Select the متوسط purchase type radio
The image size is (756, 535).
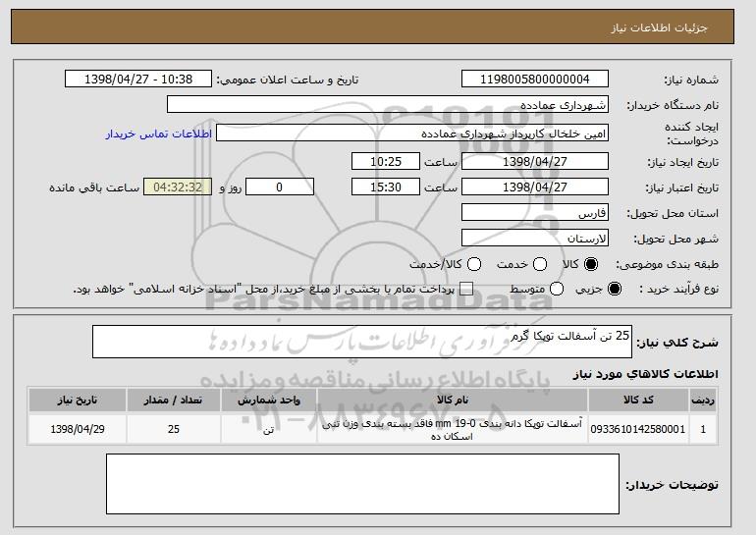tap(557, 289)
